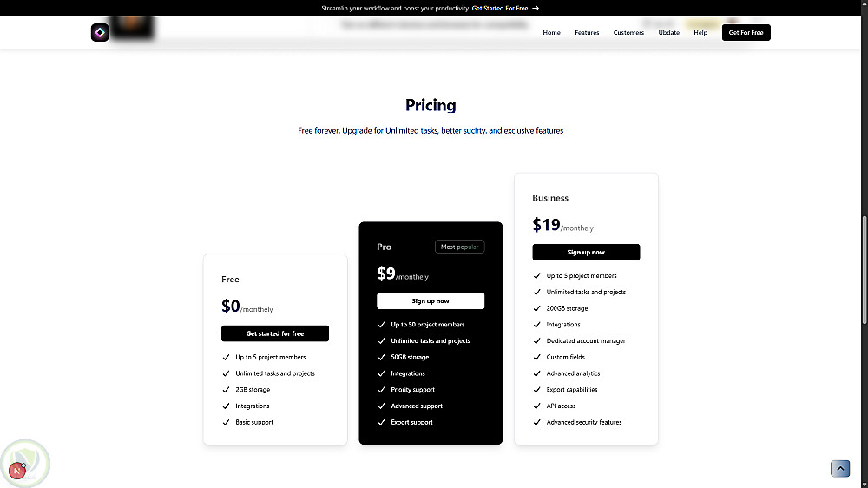Follow the Get Started For Free banner link
The height and width of the screenshot is (488, 868).
pos(500,8)
